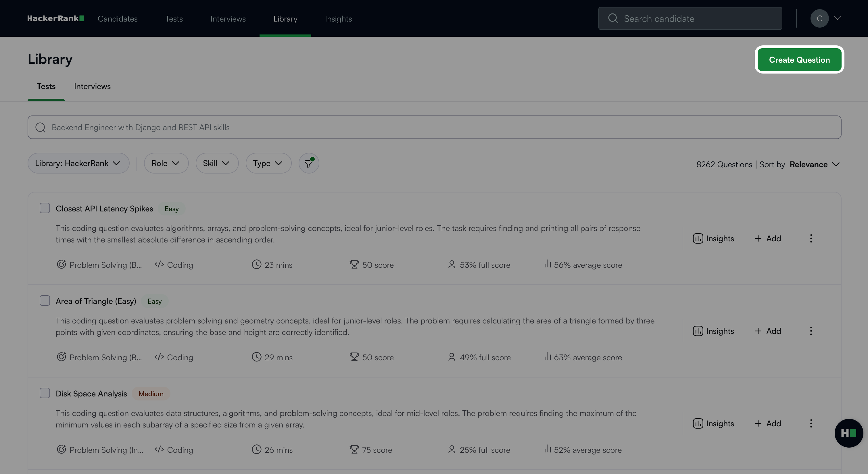Click the user avatar C icon
Viewport: 868px width, 474px height.
pyautogui.click(x=819, y=18)
